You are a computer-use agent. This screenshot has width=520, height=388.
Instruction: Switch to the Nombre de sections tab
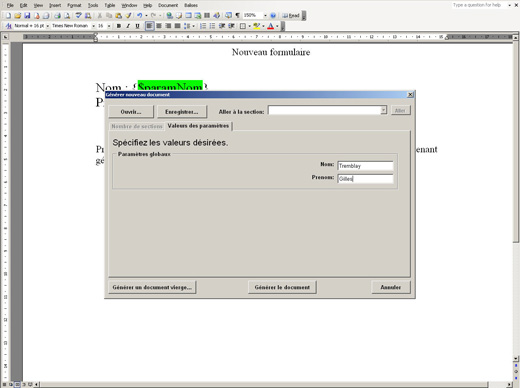[x=137, y=126]
